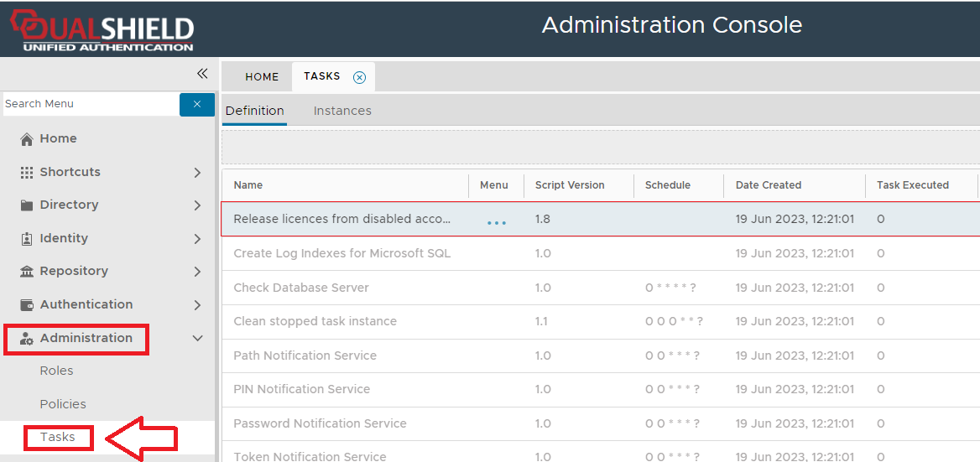This screenshot has width=980, height=462.
Task: Click the Administration user-gear icon
Action: [x=27, y=339]
